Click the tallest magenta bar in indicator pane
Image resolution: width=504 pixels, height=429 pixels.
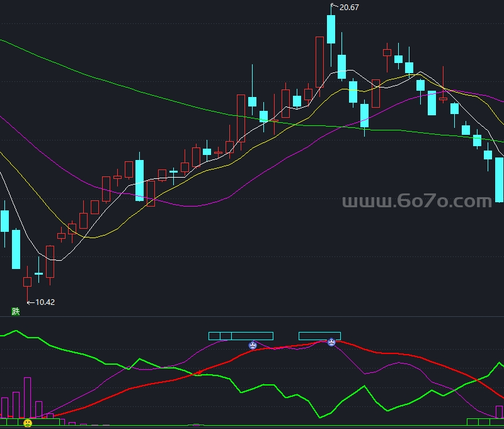(27, 398)
